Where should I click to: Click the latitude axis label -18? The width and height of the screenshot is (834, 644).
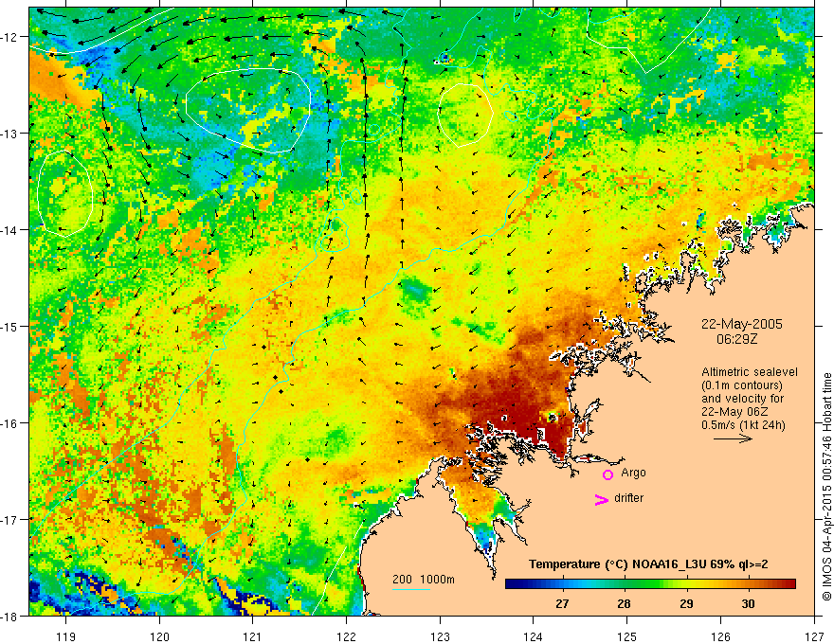pyautogui.click(x=10, y=616)
